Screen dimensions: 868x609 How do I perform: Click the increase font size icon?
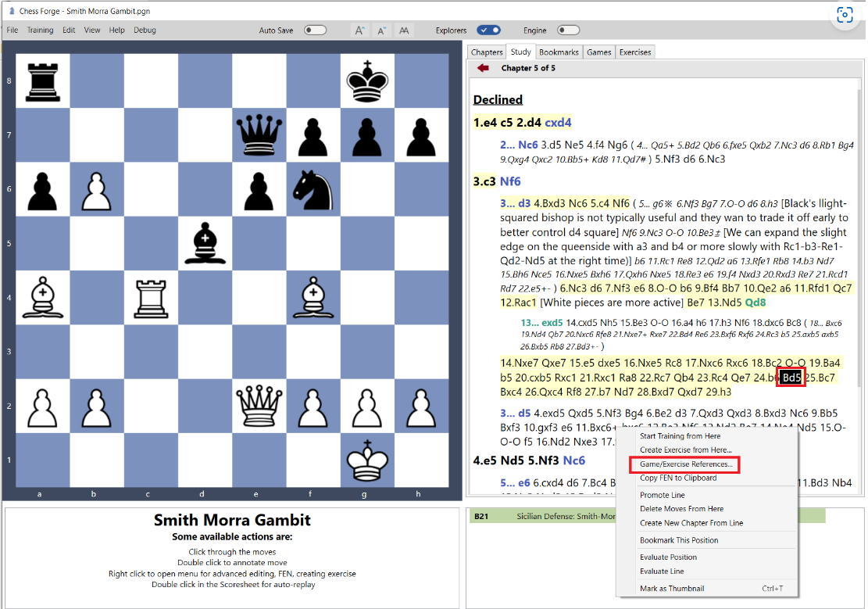click(x=359, y=30)
